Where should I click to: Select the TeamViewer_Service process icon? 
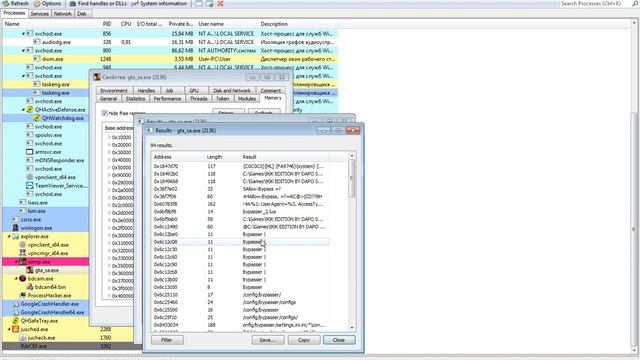coord(29,185)
